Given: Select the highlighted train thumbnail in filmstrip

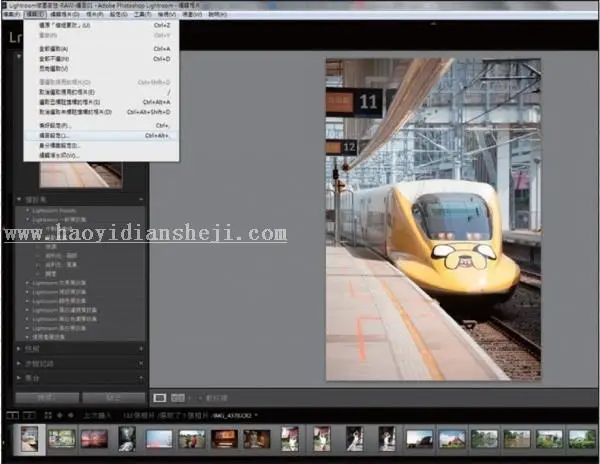Looking at the screenshot, I should 29,439.
